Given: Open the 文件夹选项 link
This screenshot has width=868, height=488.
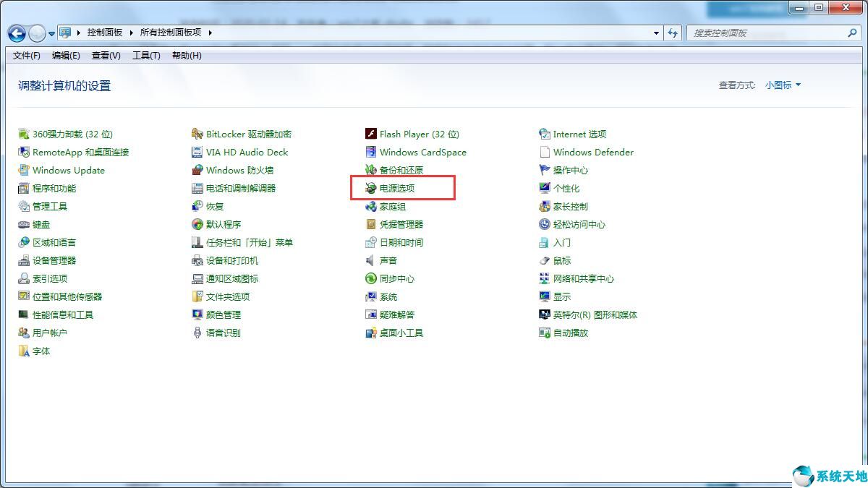Looking at the screenshot, I should click(x=228, y=296).
